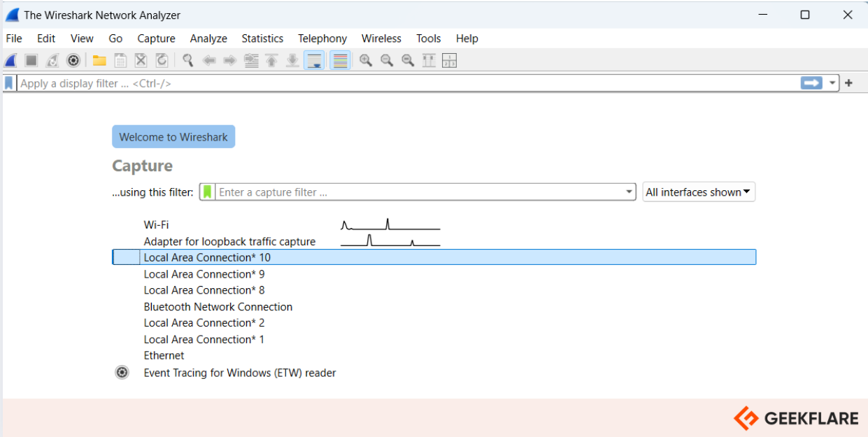Open the Capture menu

[156, 38]
